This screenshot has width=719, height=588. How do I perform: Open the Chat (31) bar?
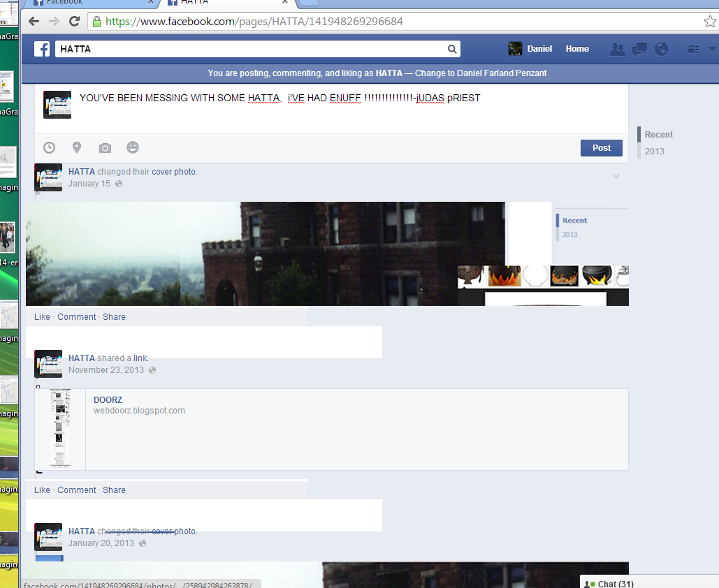coord(649,582)
